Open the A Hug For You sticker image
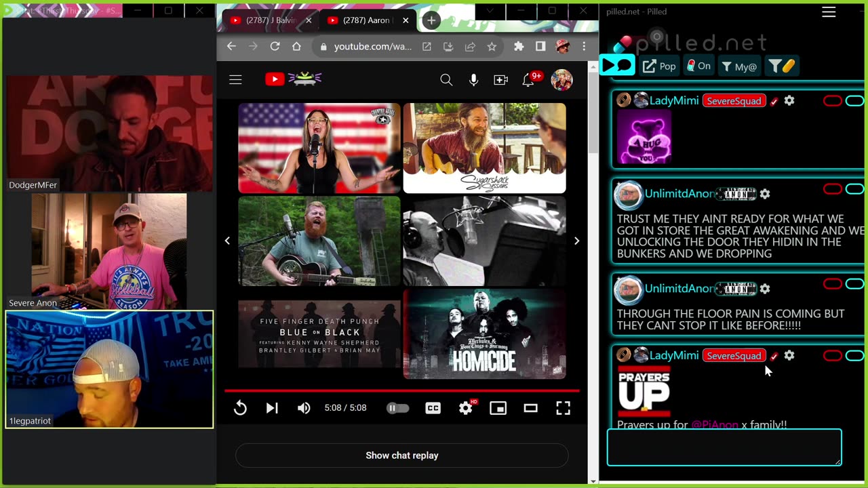Image resolution: width=868 pixels, height=488 pixels. tap(644, 138)
